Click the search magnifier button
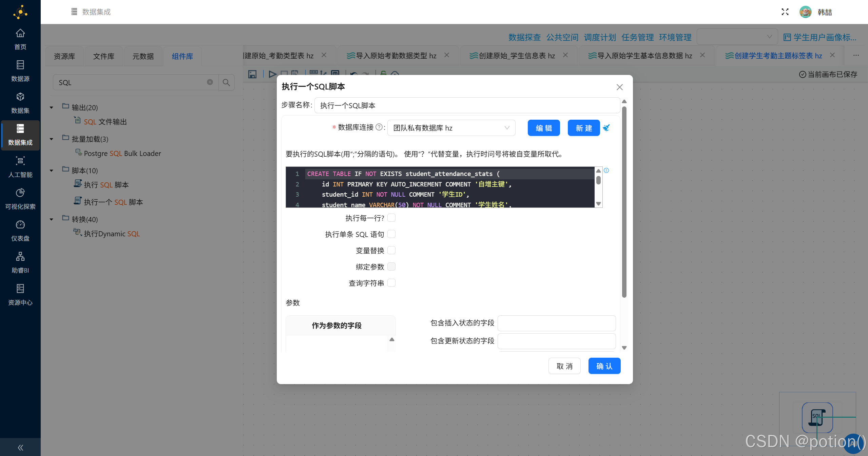 tap(226, 82)
